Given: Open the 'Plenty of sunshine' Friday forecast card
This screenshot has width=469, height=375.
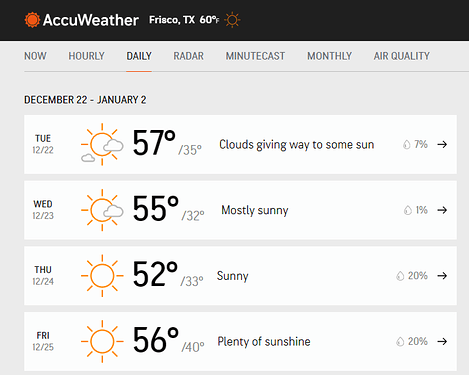Looking at the screenshot, I should pyautogui.click(x=240, y=341).
